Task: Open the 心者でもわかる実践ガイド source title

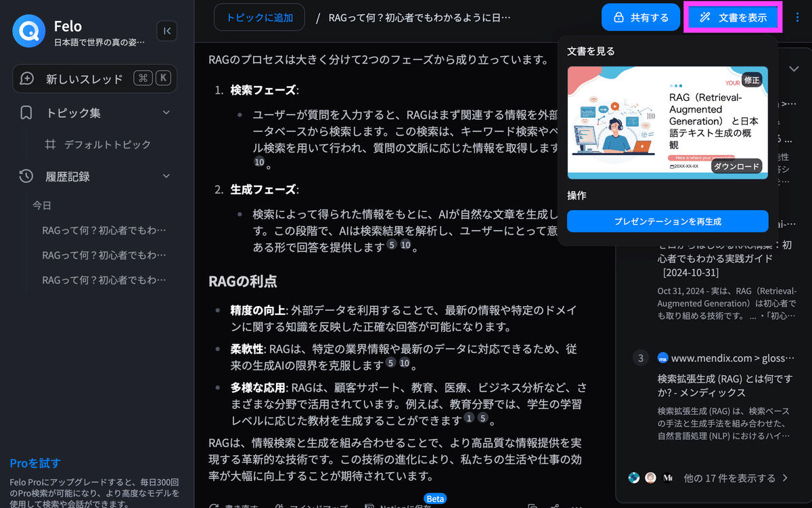Action: pyautogui.click(x=724, y=258)
